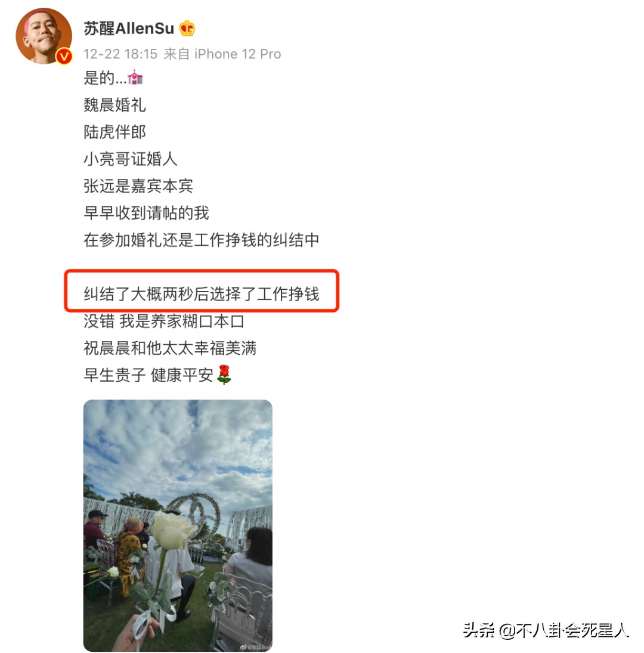Click the red rose emoji
Image resolution: width=644 pixels, height=653 pixels.
coord(224,375)
